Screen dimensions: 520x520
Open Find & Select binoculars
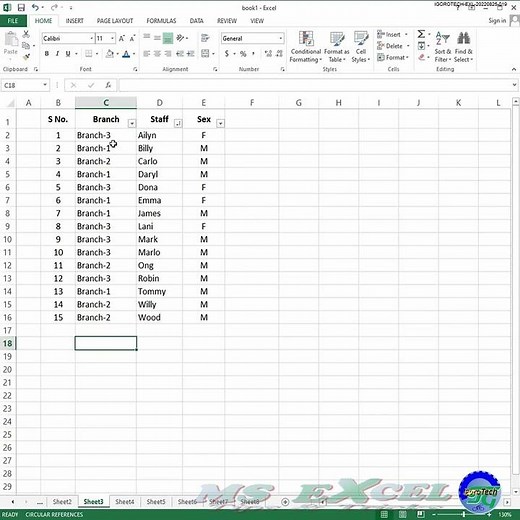click(463, 47)
